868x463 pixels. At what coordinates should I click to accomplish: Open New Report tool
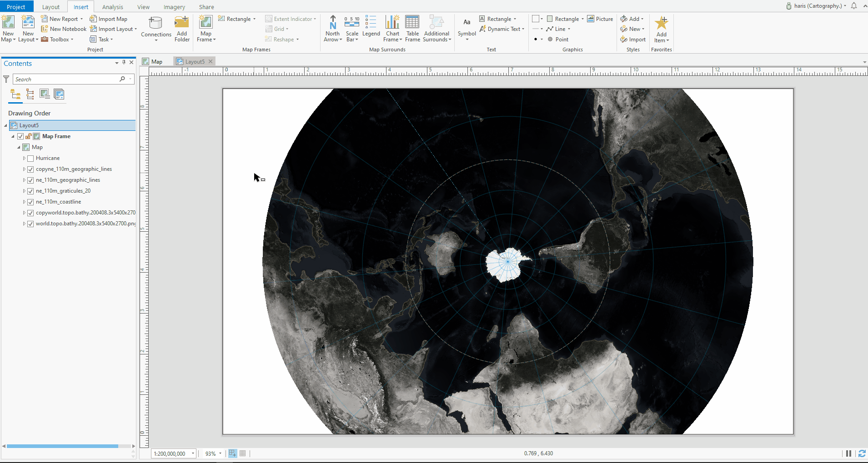[x=62, y=19]
